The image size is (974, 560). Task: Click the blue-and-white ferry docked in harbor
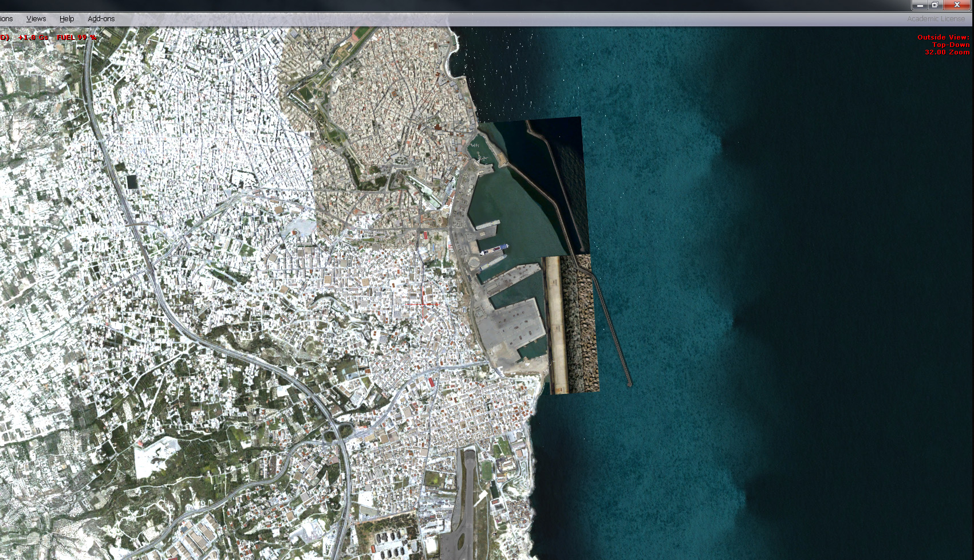click(x=494, y=249)
